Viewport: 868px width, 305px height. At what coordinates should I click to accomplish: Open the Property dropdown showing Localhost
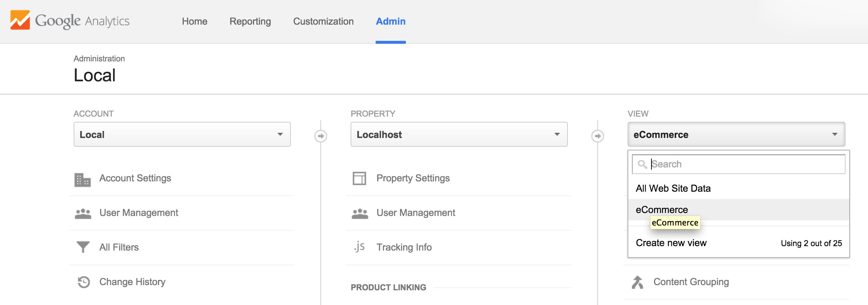pos(459,134)
